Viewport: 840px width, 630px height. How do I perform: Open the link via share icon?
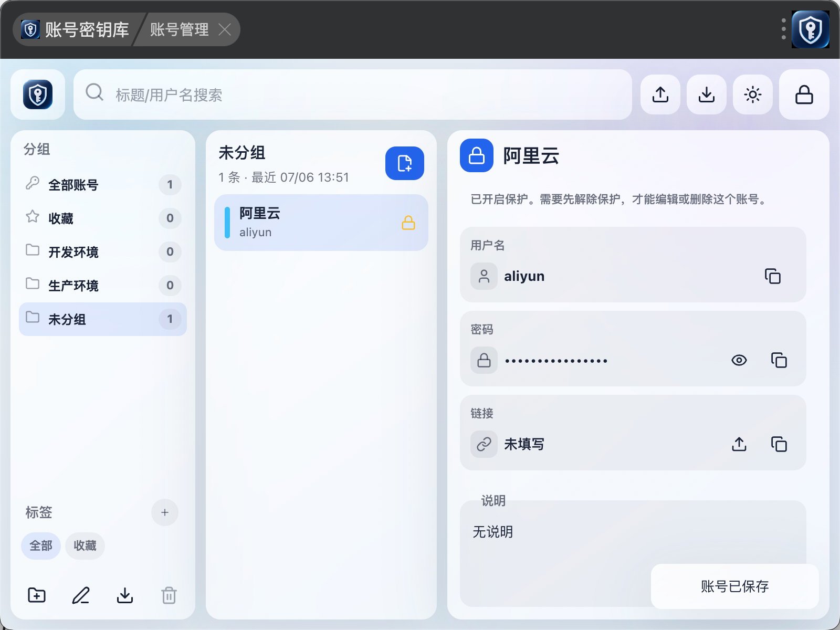[739, 444]
